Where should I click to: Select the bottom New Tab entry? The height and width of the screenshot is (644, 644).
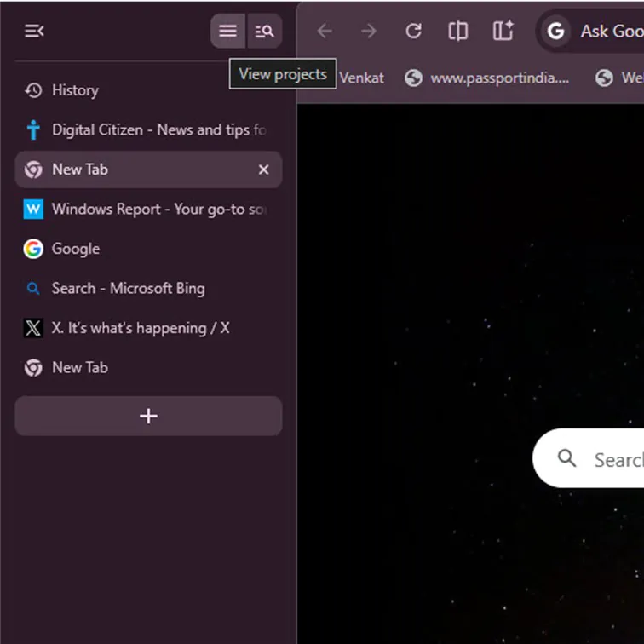tap(79, 368)
